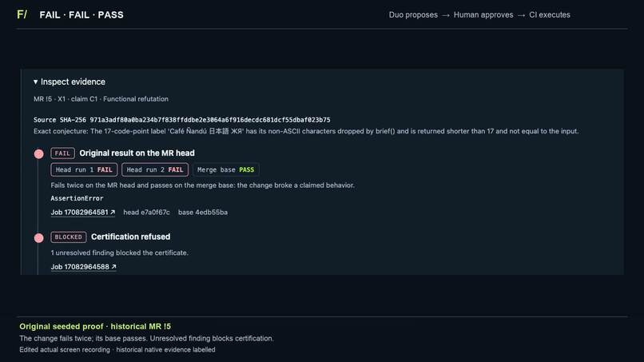
Task: Click 'Fails twice on the MR head' explanation
Action: (x=202, y=185)
